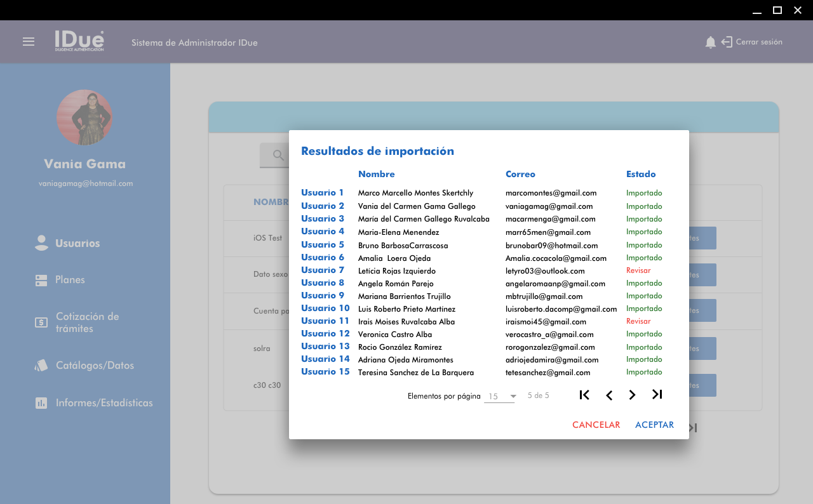813x504 pixels.
Task: Open Planes in the sidebar
Action: tap(70, 280)
